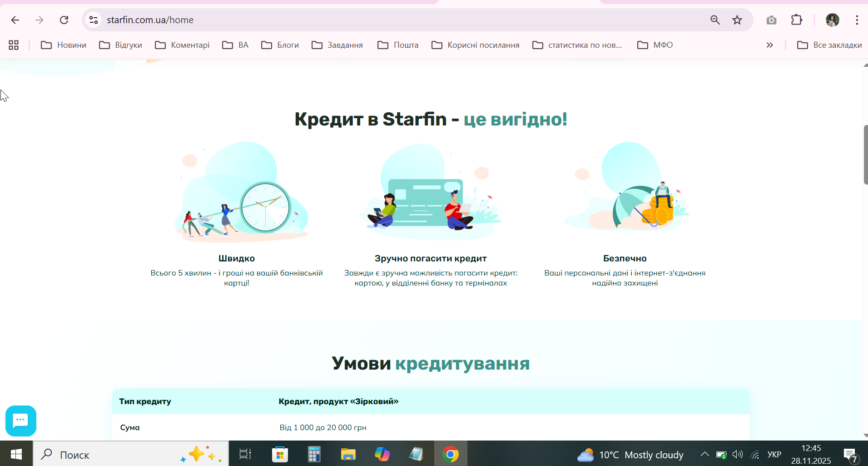Viewport: 868px width, 466px height.
Task: Open the camera screenshot extension icon
Action: click(x=771, y=20)
